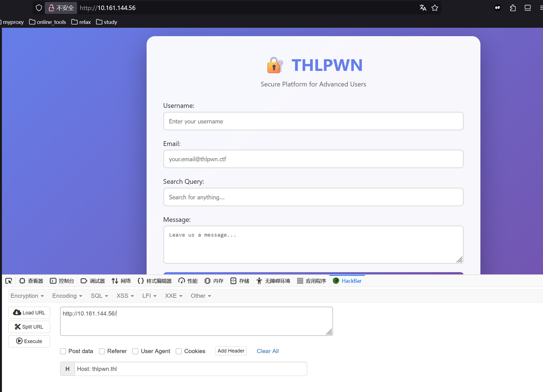Enable the Post data checkbox
The width and height of the screenshot is (543, 392).
pyautogui.click(x=63, y=351)
